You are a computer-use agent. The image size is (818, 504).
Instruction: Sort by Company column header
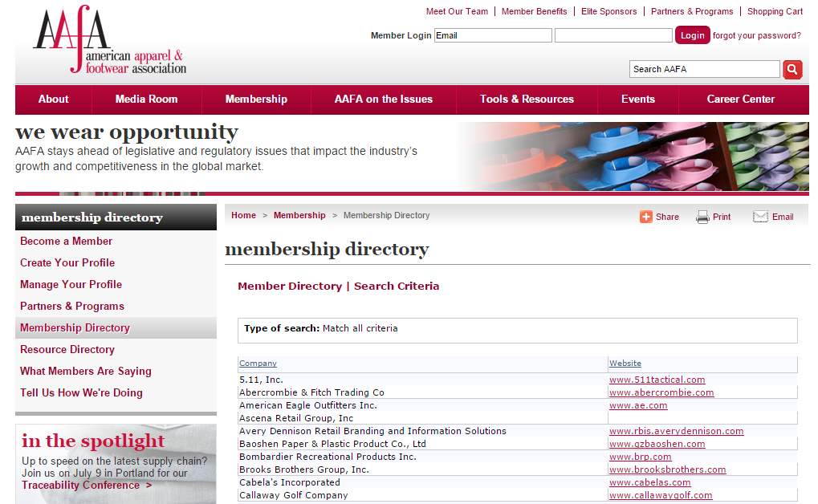(258, 363)
